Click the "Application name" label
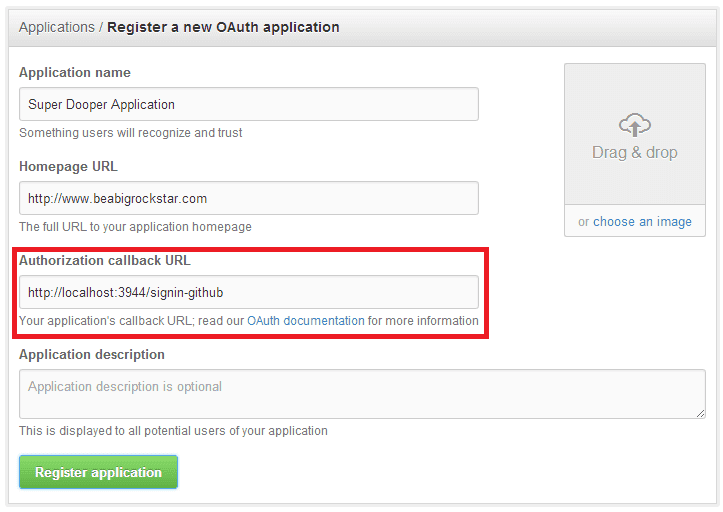This screenshot has width=723, height=512. [75, 73]
